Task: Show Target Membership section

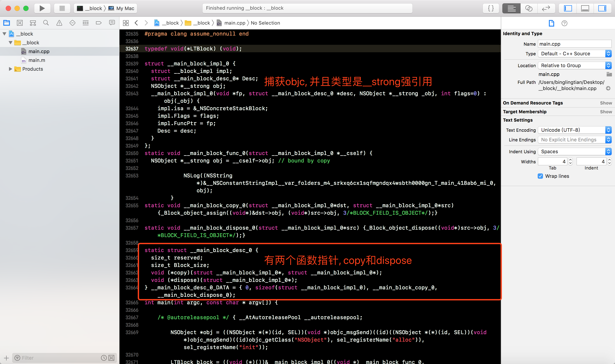Action: [606, 112]
